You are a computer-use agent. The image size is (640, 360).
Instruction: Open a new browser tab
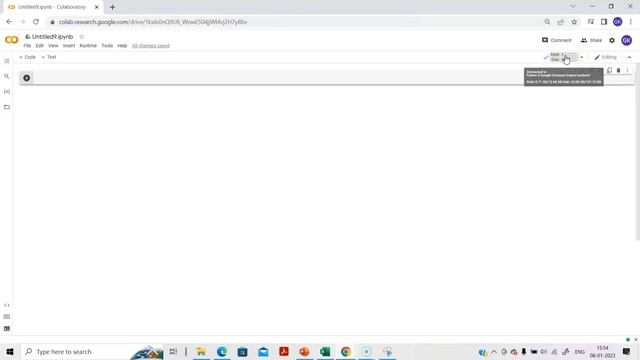(x=112, y=7)
